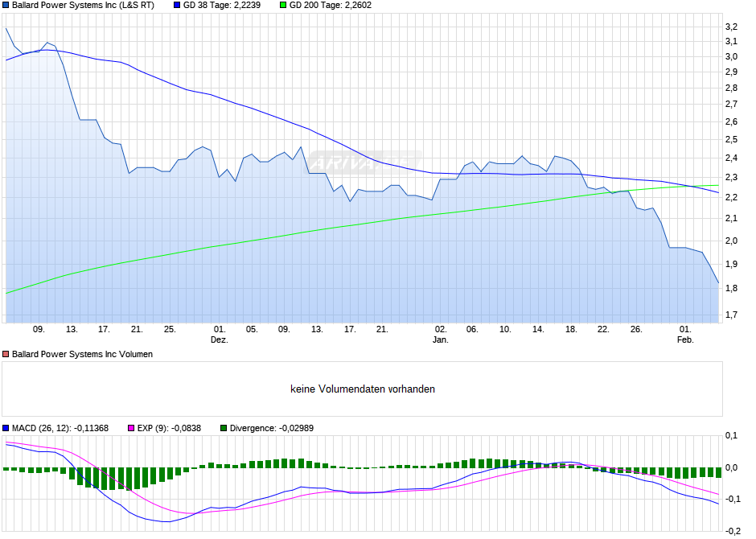Click the Jan. month marker on time axis
Image resolution: width=756 pixels, height=539 pixels.
click(x=440, y=339)
